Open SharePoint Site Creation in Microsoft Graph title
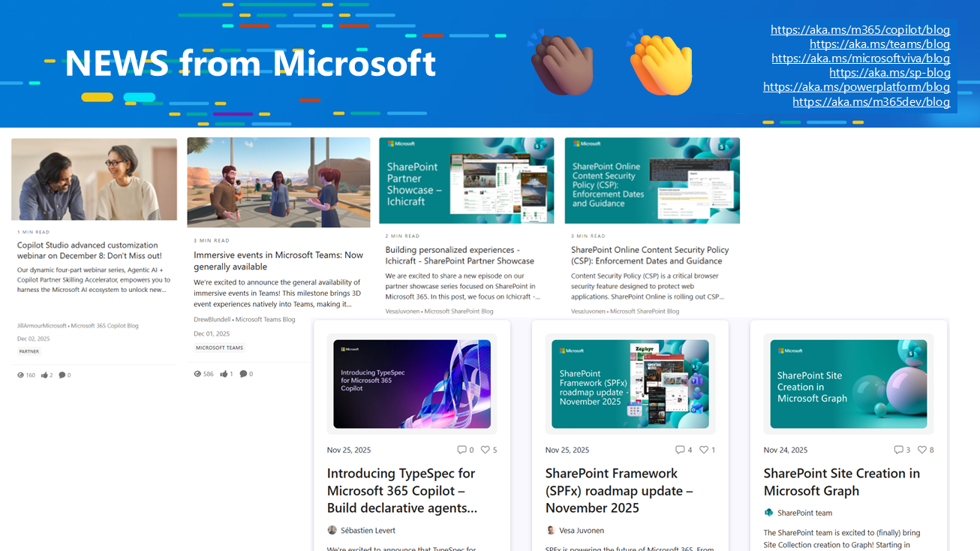Viewport: 980px width, 551px height. (842, 482)
